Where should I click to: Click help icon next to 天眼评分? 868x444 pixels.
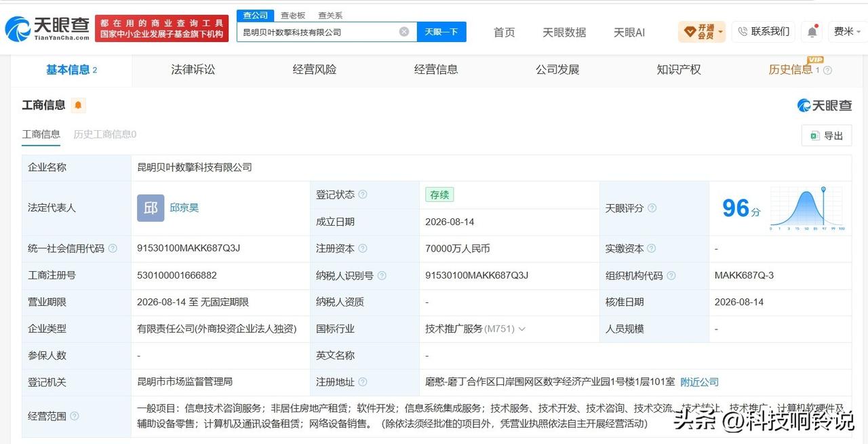[652, 208]
